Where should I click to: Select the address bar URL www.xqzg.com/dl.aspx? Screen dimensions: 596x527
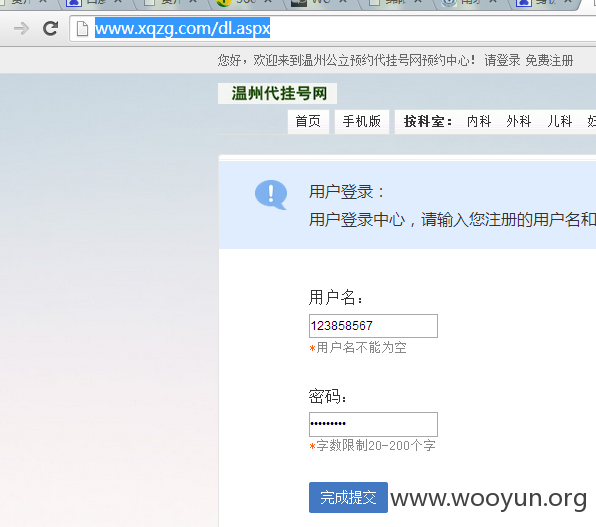tap(182, 28)
